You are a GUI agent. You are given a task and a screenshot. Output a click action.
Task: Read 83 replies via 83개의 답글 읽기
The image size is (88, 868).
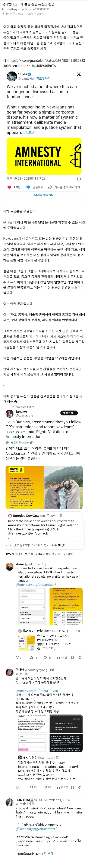point(44,195)
